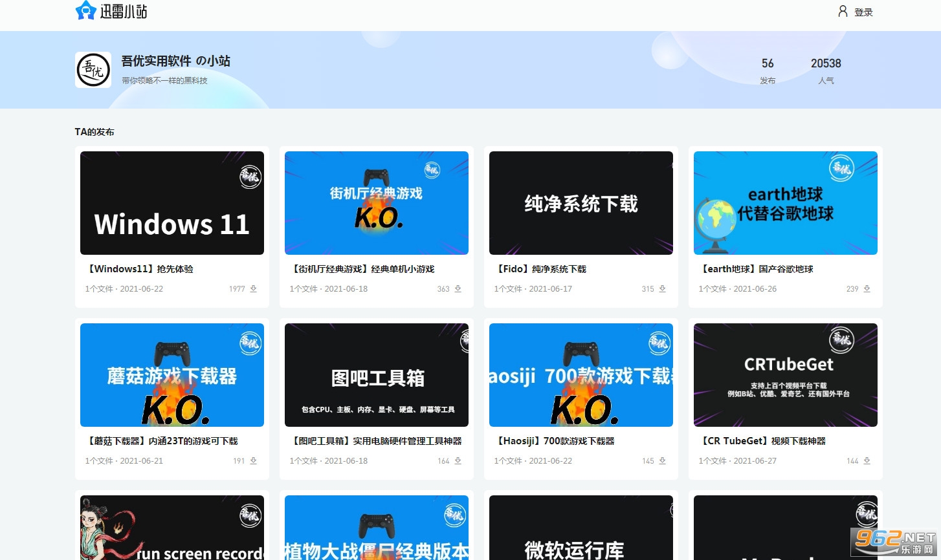Viewport: 941px width, 560px height.
Task: Click the 56 发布 count
Action: click(768, 70)
